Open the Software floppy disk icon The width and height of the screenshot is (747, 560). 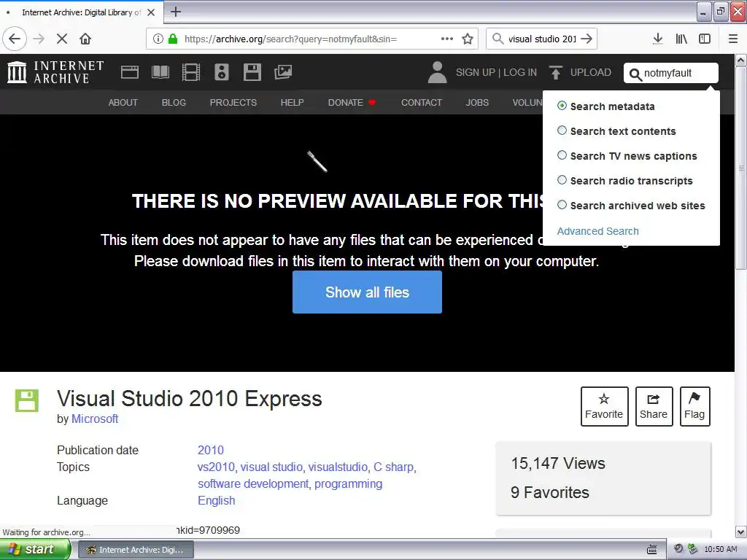252,72
